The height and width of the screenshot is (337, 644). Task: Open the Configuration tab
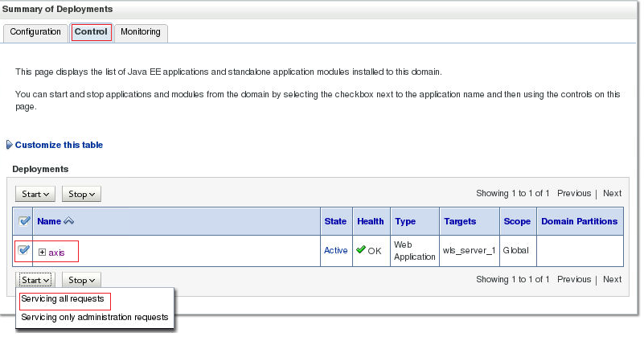click(x=35, y=32)
